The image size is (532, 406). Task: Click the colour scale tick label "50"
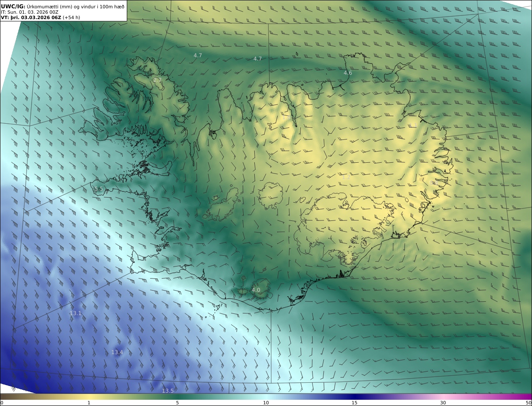(x=528, y=403)
